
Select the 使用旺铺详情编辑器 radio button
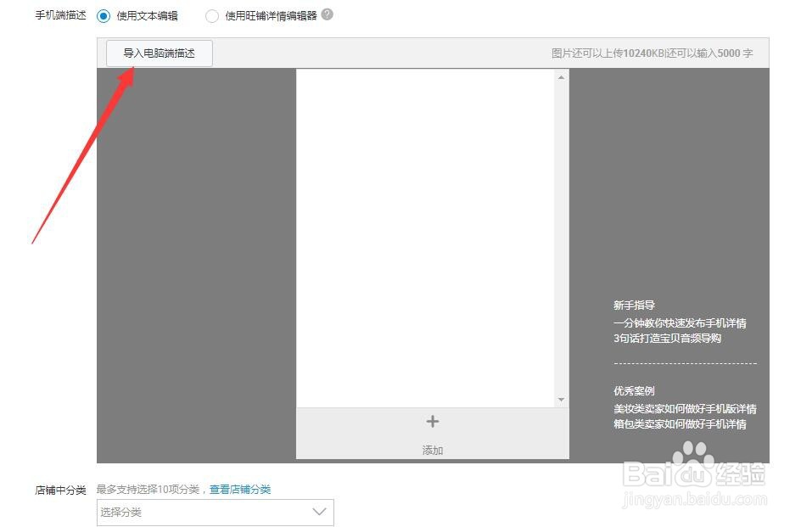point(211,14)
